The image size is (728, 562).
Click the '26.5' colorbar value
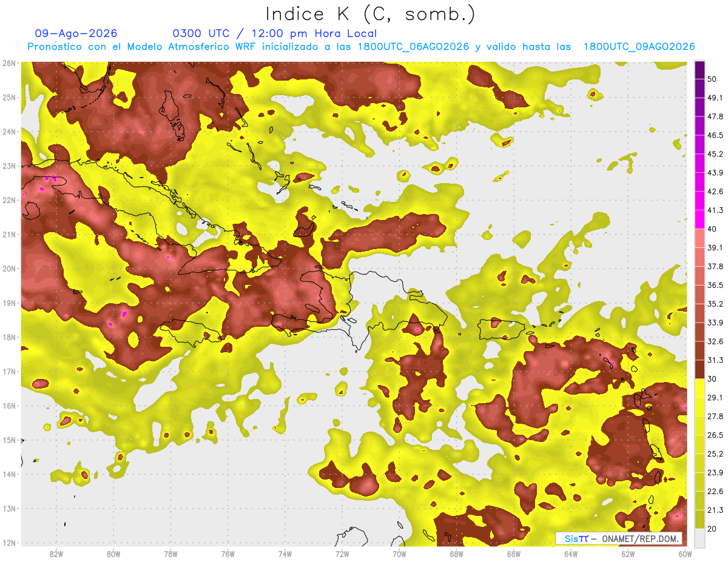tap(715, 435)
